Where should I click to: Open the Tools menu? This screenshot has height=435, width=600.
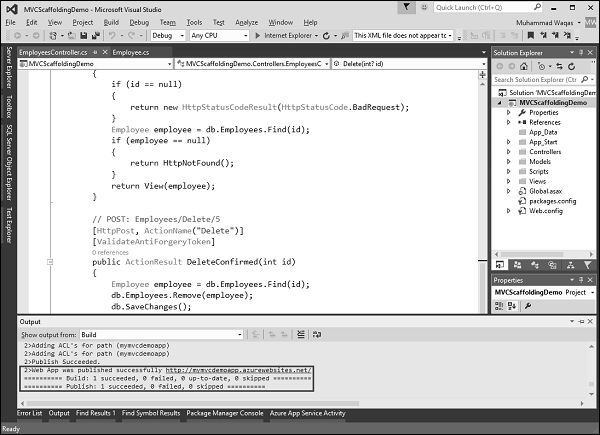(194, 23)
